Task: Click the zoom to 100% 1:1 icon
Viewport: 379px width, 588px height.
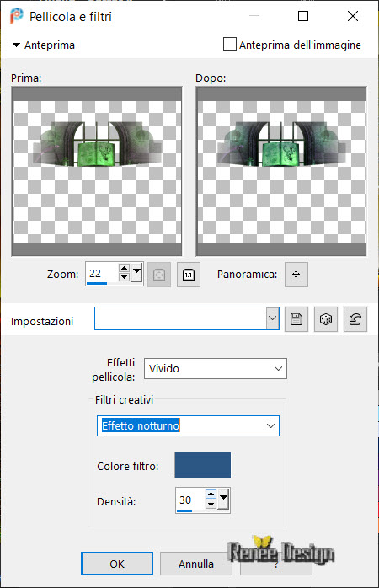Action: [188, 275]
